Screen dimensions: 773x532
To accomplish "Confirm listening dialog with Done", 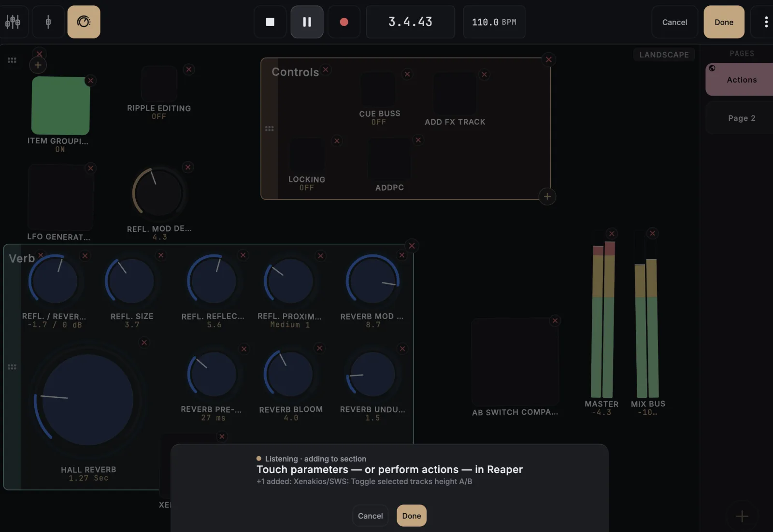I will coord(412,516).
